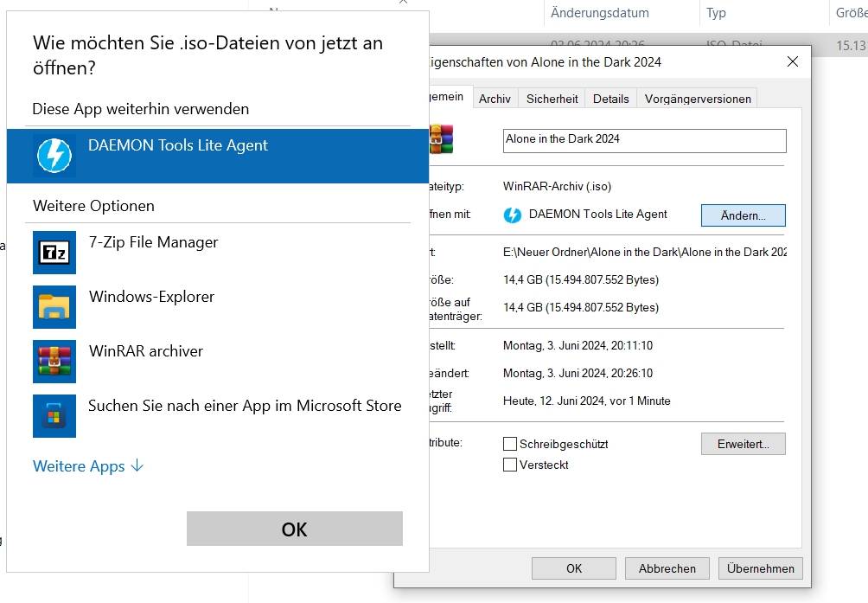Choose the 7-Zip File Manager icon
The image size is (868, 603).
[54, 253]
